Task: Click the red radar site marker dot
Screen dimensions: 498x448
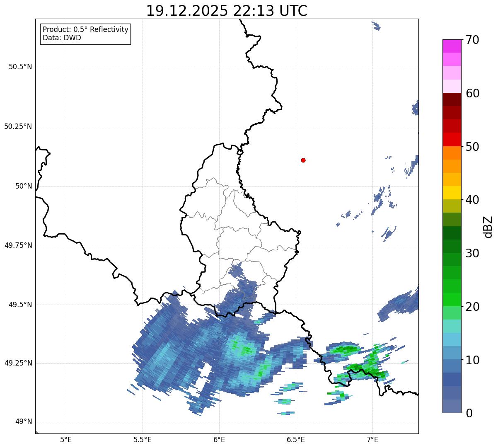Action: [x=303, y=160]
